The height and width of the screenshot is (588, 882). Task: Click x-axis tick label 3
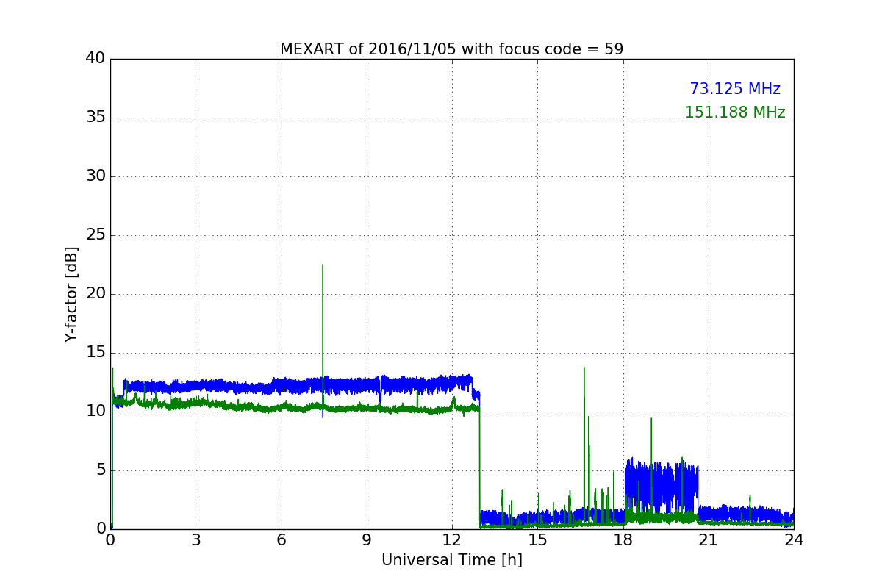196,540
